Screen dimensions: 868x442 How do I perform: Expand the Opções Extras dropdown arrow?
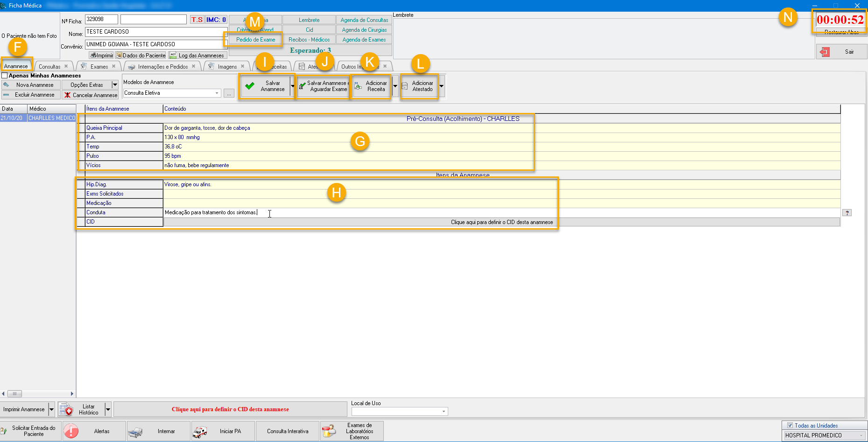click(x=115, y=85)
